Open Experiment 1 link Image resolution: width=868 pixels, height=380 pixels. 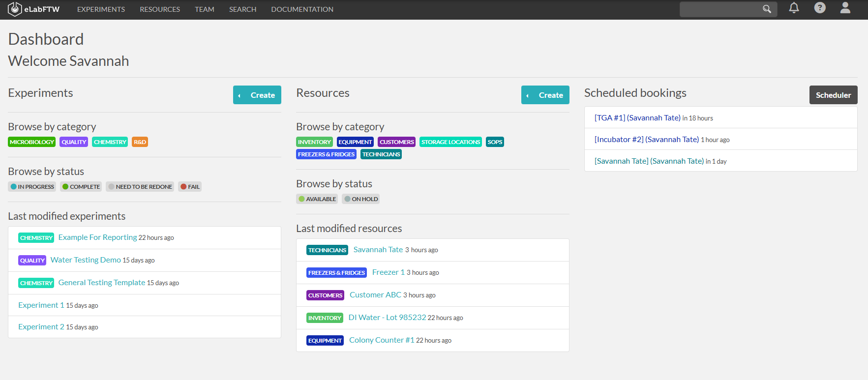tap(41, 305)
